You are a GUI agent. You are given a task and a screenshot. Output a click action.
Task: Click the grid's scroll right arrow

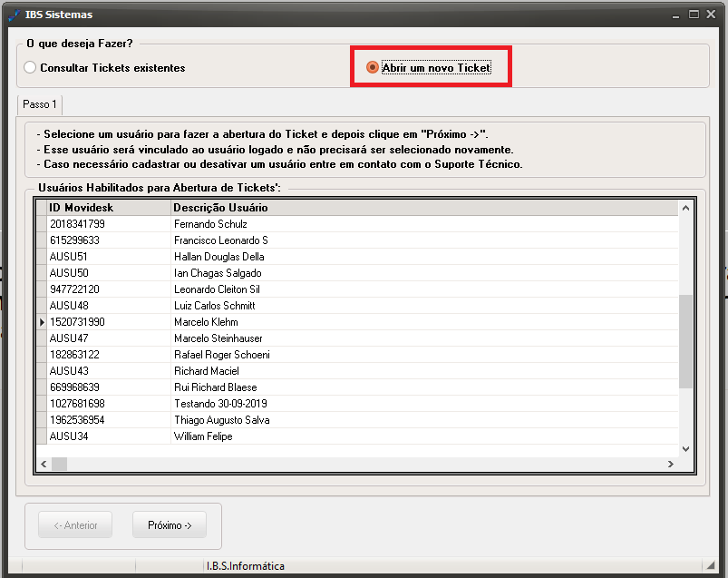coord(670,464)
